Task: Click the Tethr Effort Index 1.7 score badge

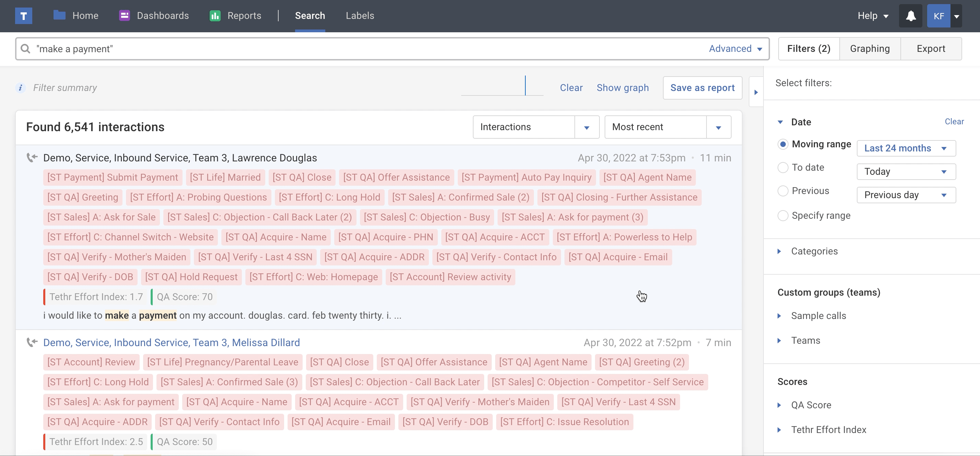Action: point(95,297)
